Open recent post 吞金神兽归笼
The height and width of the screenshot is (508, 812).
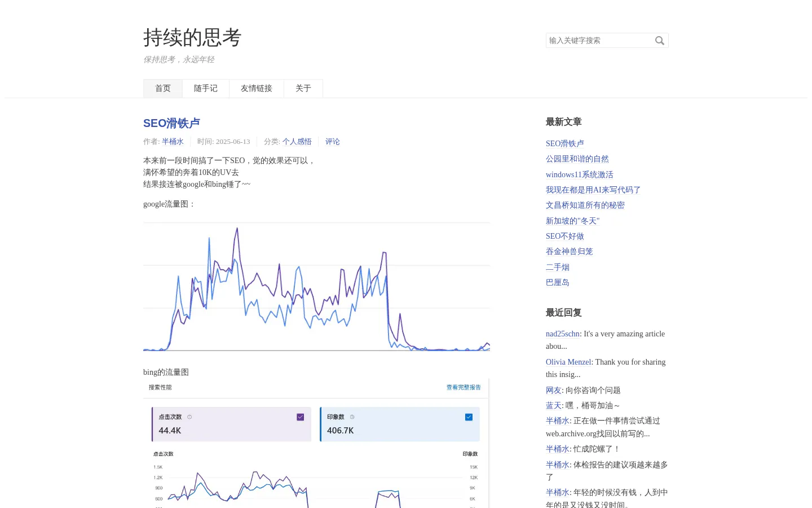point(570,252)
